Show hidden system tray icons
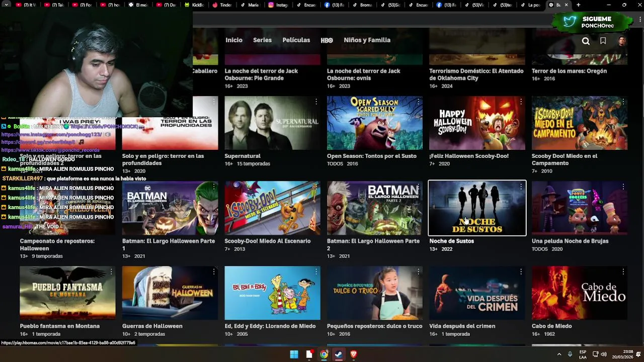Viewport: 644px width, 362px height. pos(559,354)
